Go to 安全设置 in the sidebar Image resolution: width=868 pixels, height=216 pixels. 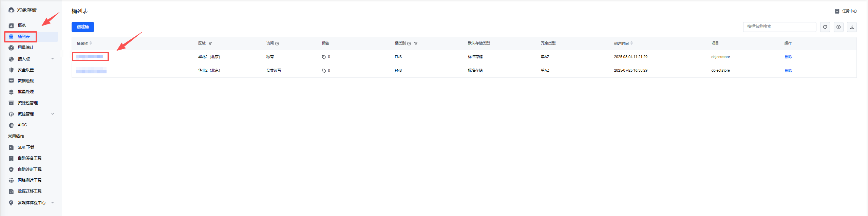click(x=25, y=70)
